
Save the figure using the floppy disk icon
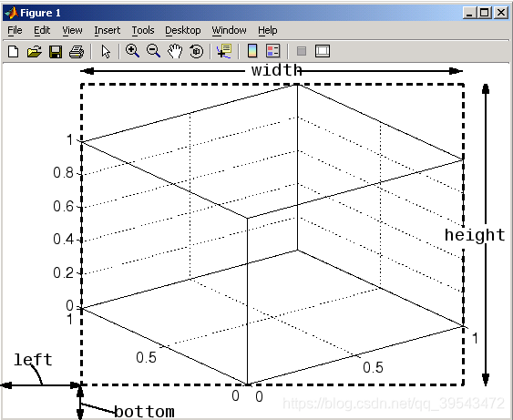(56, 52)
